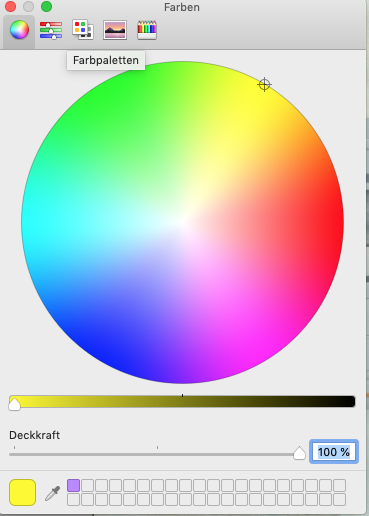Close the Farben window
This screenshot has width=369, height=516.
pyautogui.click(x=10, y=7)
